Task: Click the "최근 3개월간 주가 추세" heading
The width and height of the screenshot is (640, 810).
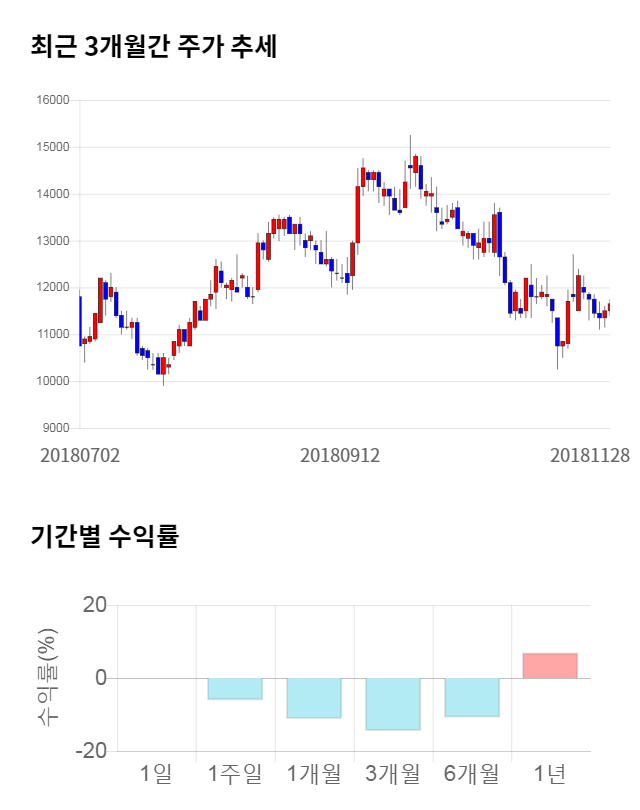Action: coord(154,46)
